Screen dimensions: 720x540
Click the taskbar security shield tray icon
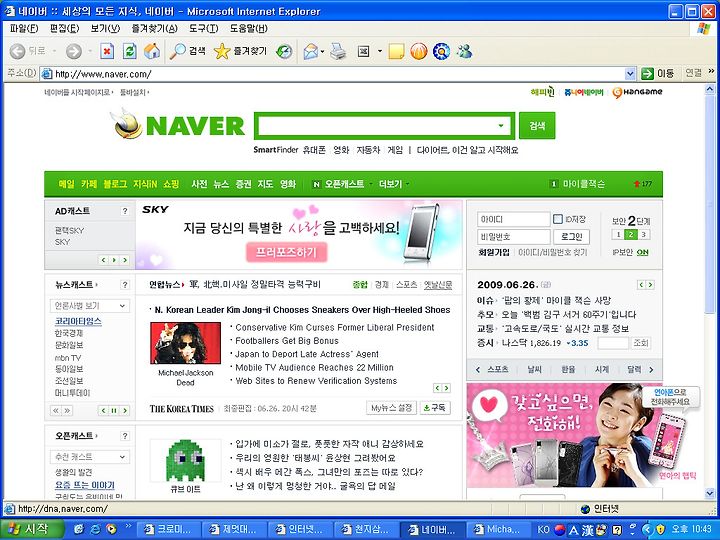coord(661,529)
